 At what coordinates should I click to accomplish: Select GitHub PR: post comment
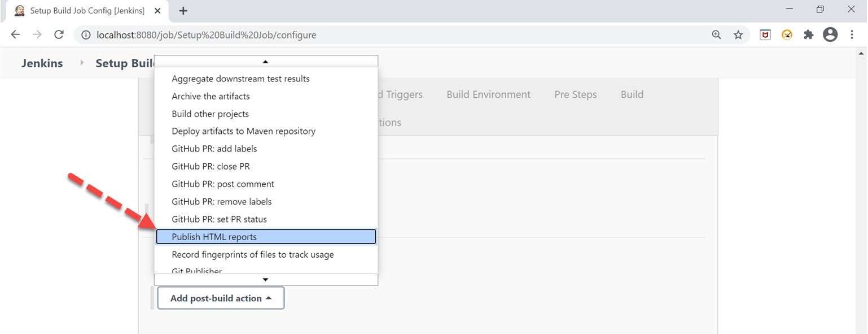point(265,184)
